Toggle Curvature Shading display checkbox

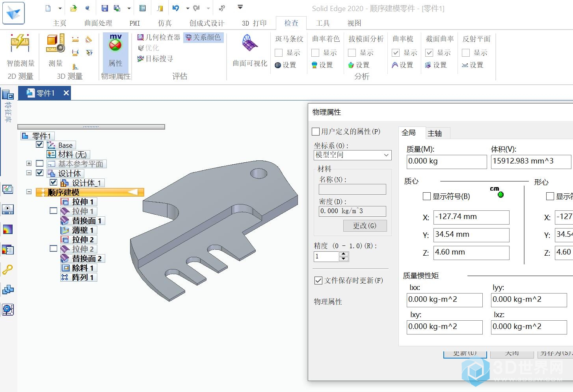point(315,53)
